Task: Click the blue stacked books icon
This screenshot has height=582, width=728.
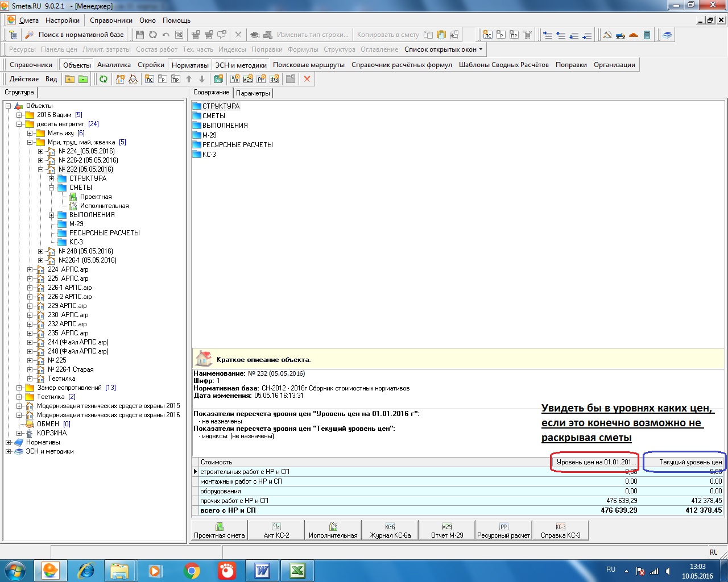Action: point(667,35)
